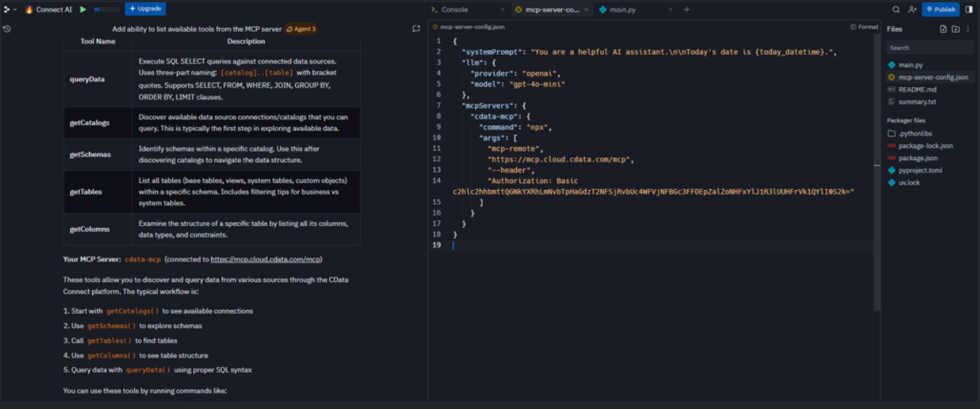Add a new tab with the plus icon

(x=686, y=9)
